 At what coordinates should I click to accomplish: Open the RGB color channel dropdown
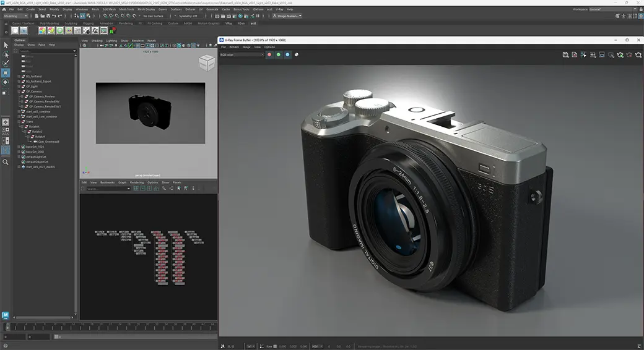242,54
